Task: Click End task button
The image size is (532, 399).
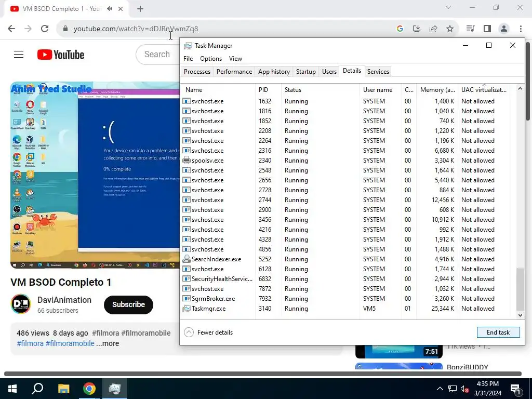Action: pyautogui.click(x=498, y=332)
